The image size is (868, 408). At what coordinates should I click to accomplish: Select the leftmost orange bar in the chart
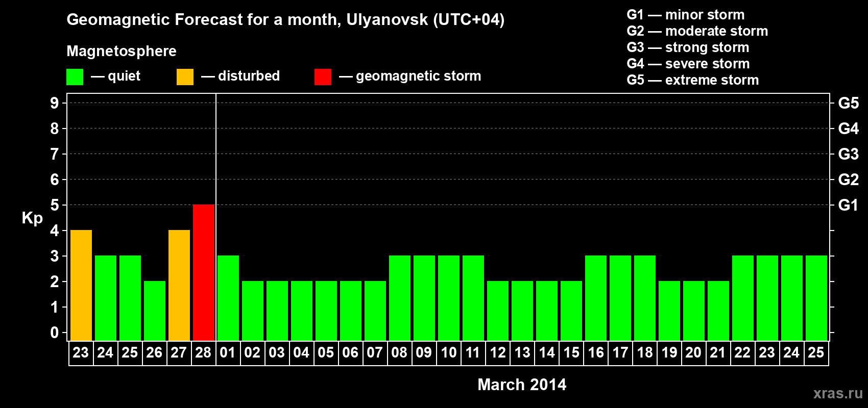click(81, 285)
